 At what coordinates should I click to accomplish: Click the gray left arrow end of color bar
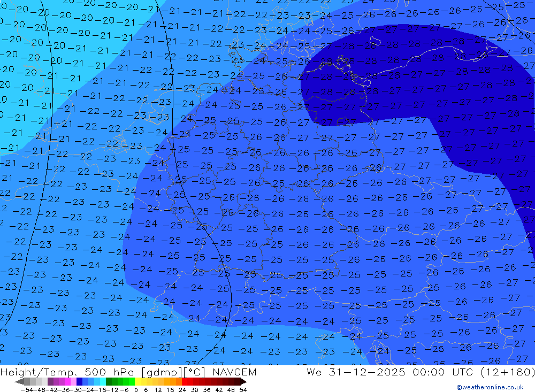(19, 382)
